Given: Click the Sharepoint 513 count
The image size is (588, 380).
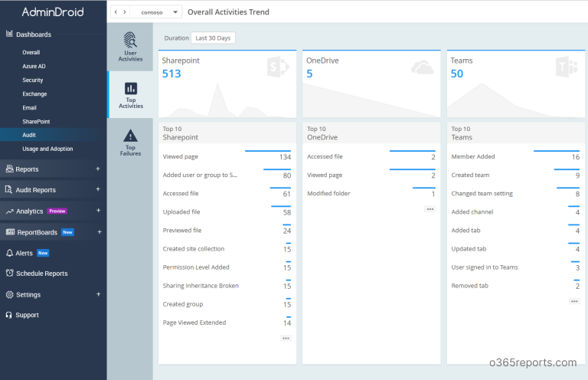Looking at the screenshot, I should pos(171,74).
